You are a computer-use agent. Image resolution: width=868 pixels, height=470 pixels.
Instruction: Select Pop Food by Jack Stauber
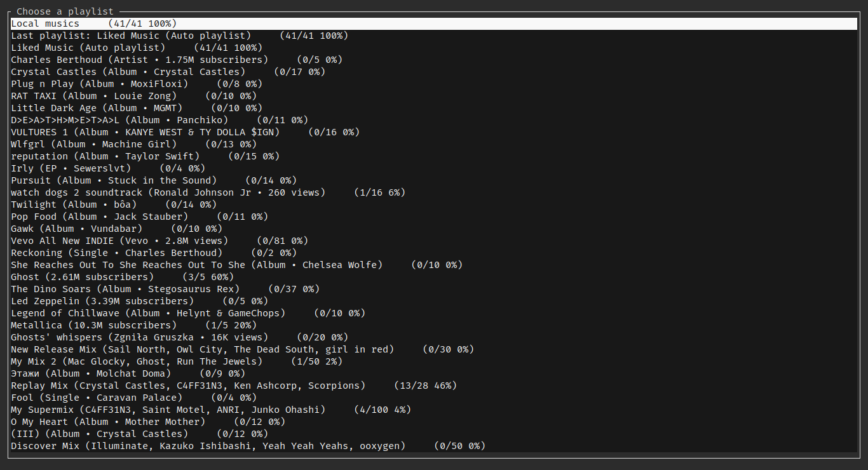pos(434,217)
